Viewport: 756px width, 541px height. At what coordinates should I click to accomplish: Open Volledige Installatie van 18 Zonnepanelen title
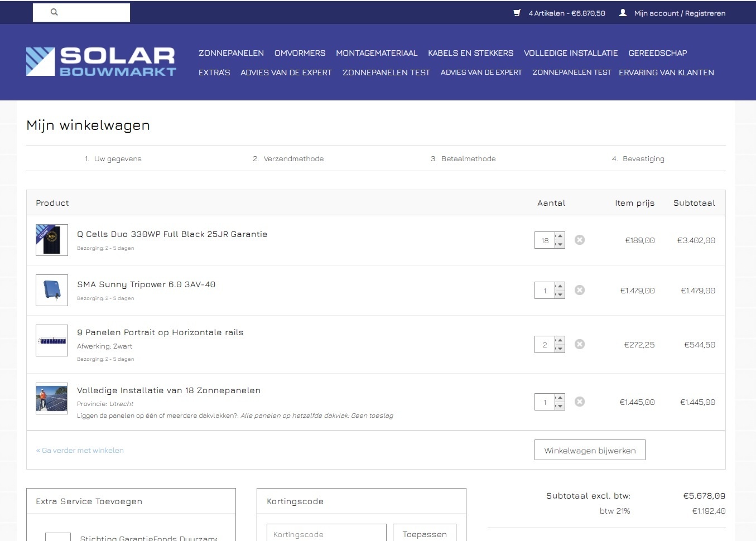pos(168,390)
